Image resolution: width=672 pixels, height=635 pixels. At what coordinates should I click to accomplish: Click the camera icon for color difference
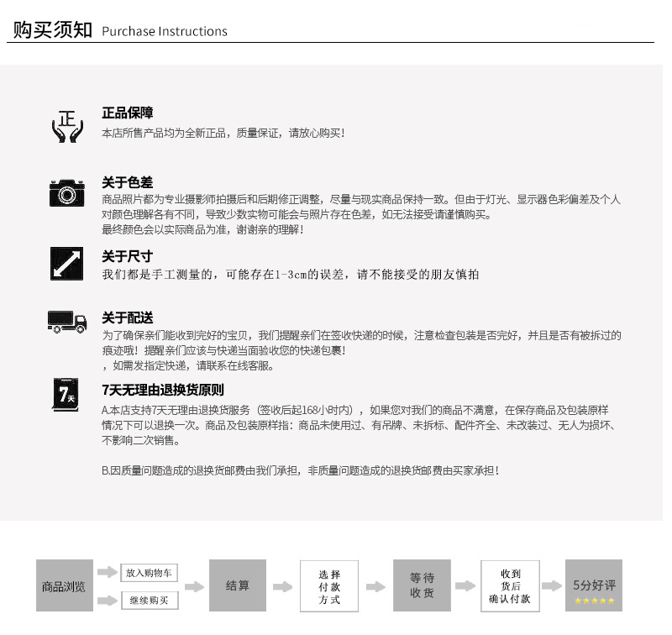67,193
